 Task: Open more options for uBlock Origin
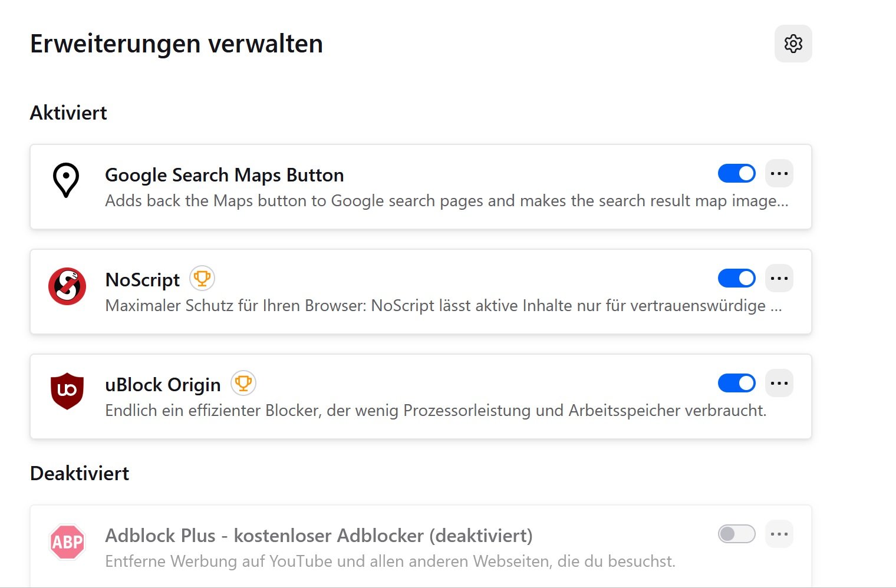point(779,383)
